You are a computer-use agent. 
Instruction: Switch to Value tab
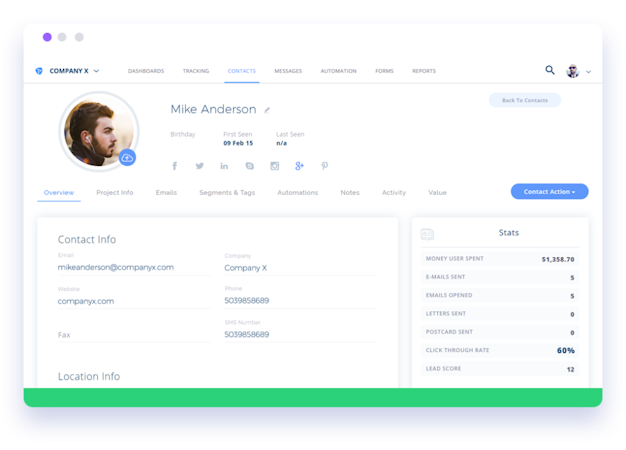click(437, 192)
